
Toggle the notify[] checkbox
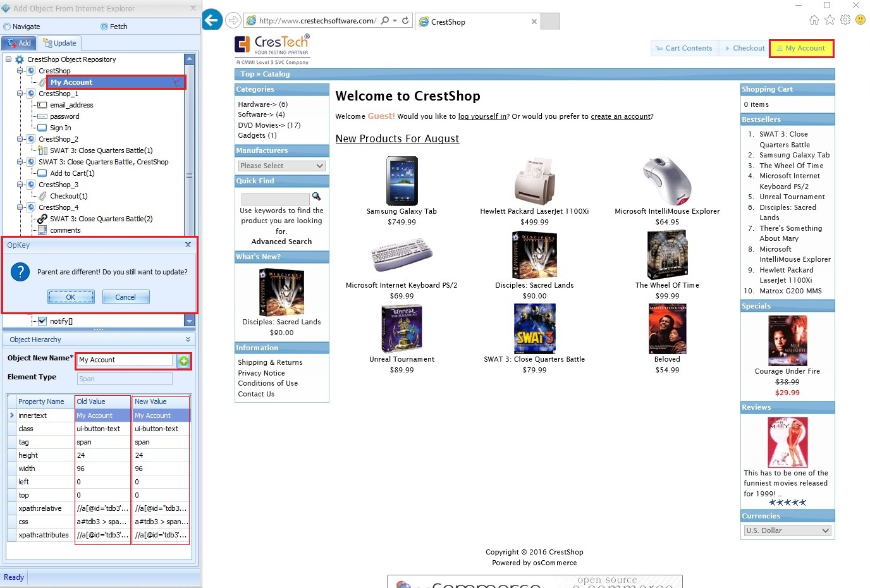tap(42, 321)
